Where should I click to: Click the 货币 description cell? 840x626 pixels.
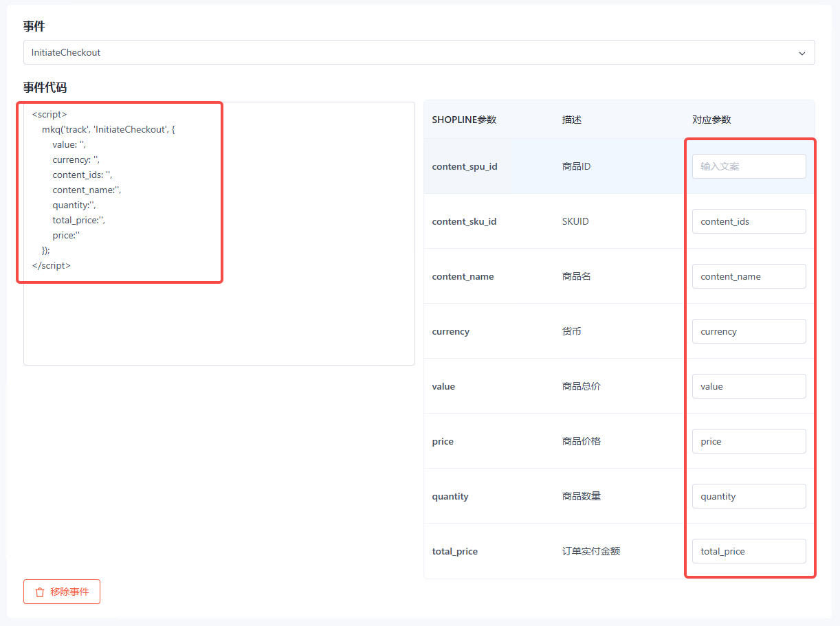pos(572,331)
